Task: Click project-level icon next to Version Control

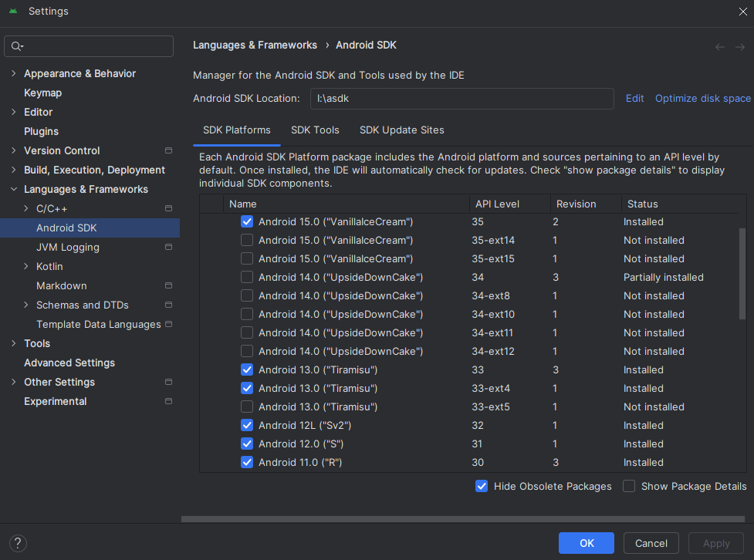Action: (x=168, y=150)
